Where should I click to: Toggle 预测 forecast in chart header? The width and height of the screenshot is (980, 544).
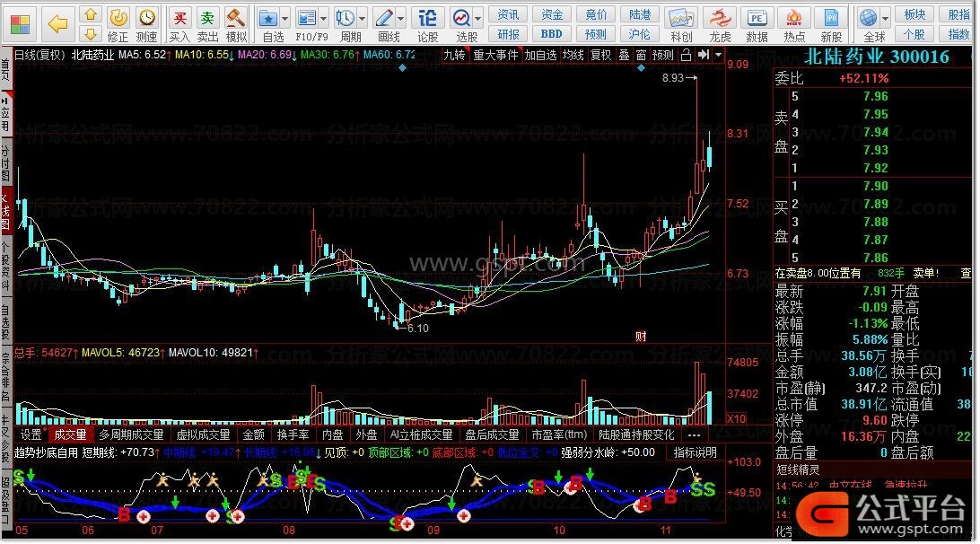tap(663, 55)
